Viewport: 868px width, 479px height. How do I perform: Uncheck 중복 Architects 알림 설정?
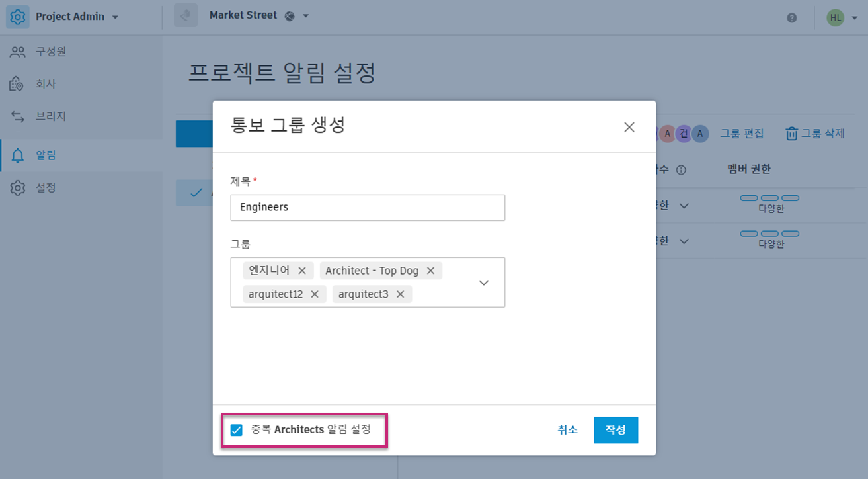coord(236,430)
